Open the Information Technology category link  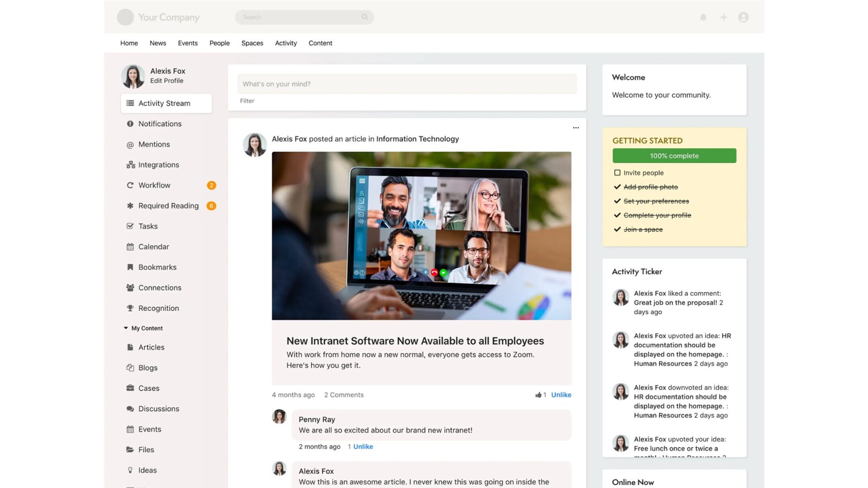click(x=417, y=138)
